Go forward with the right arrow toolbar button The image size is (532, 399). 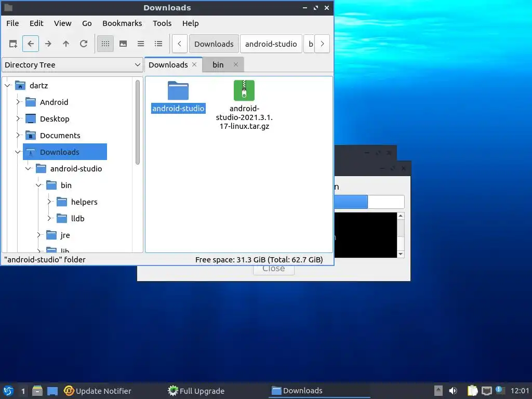click(x=48, y=44)
